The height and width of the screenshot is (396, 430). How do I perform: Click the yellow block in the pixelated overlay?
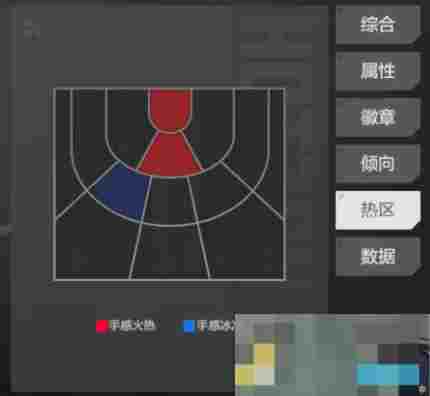coord(265,355)
